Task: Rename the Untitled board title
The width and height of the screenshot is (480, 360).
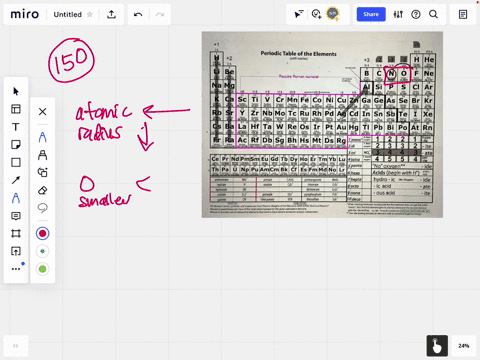Action: pos(68,14)
